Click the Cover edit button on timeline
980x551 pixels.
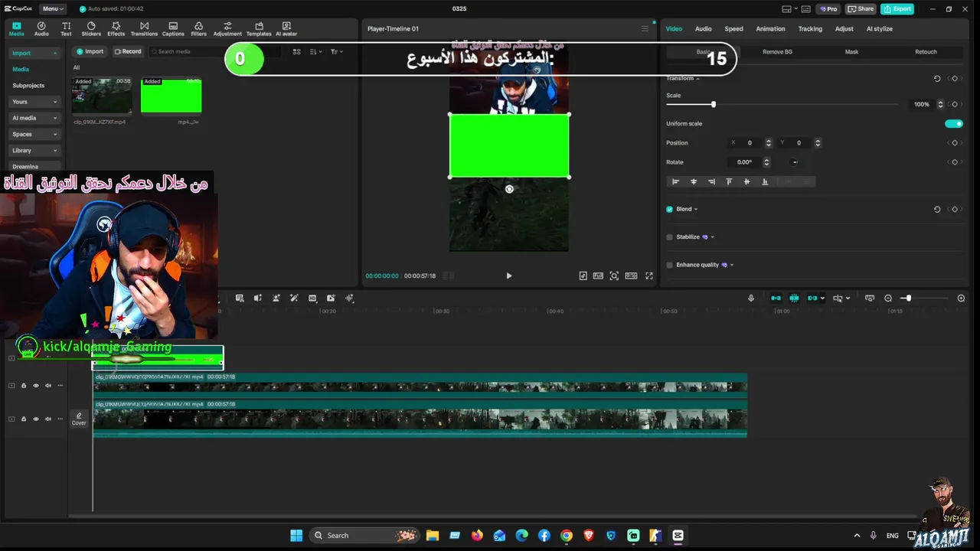[x=79, y=419]
